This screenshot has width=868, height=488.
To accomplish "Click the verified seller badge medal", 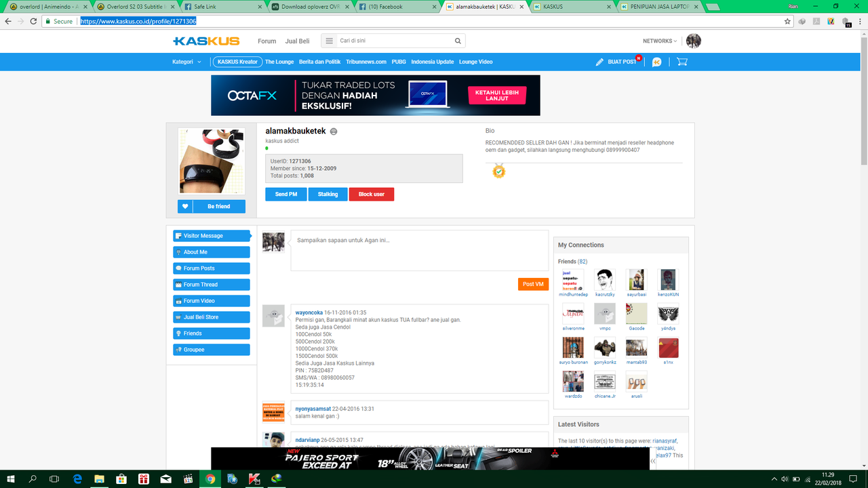I will click(499, 171).
